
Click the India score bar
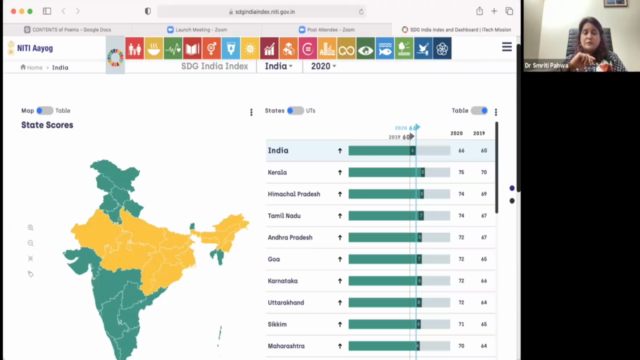point(399,151)
